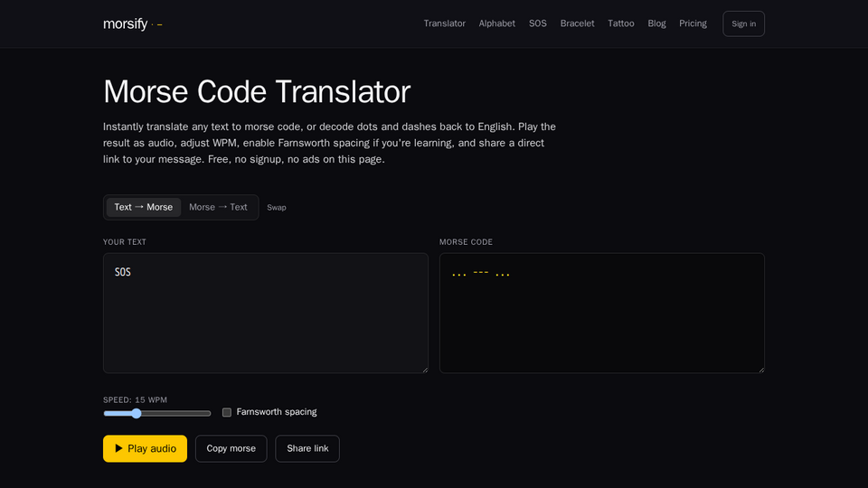Click the Share link button
Viewport: 868px width, 488px height.
(307, 449)
